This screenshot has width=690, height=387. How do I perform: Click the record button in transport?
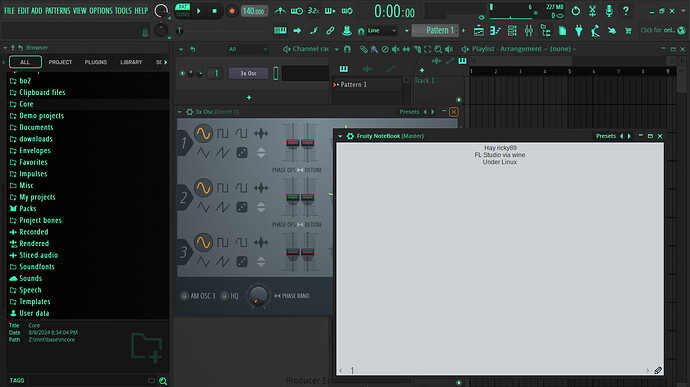tap(231, 11)
